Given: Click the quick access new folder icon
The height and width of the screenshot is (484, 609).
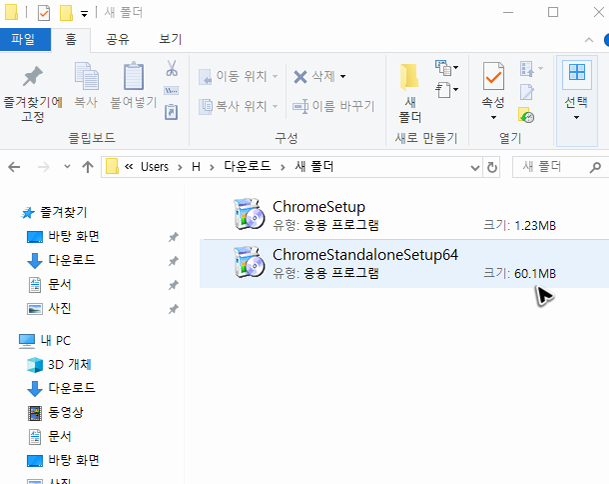Looking at the screenshot, I should (66, 13).
